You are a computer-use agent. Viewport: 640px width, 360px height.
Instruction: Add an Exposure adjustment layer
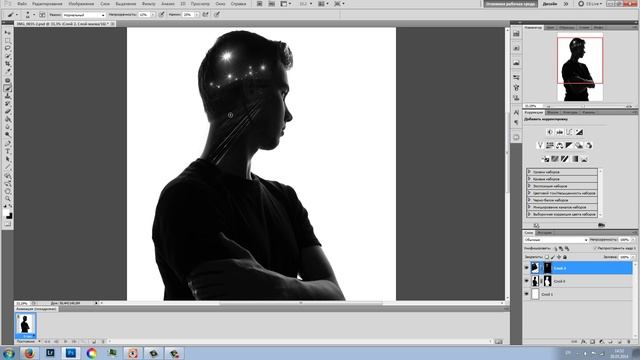(x=579, y=132)
